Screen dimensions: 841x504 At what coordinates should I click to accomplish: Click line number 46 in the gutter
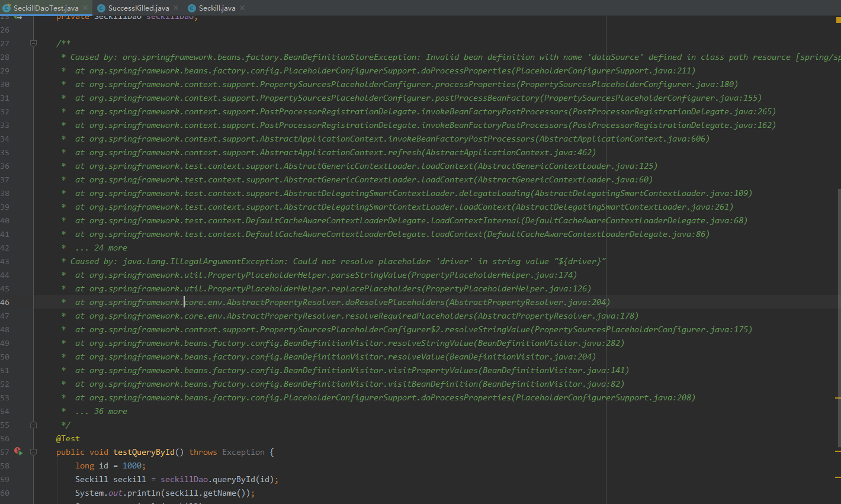pos(5,302)
